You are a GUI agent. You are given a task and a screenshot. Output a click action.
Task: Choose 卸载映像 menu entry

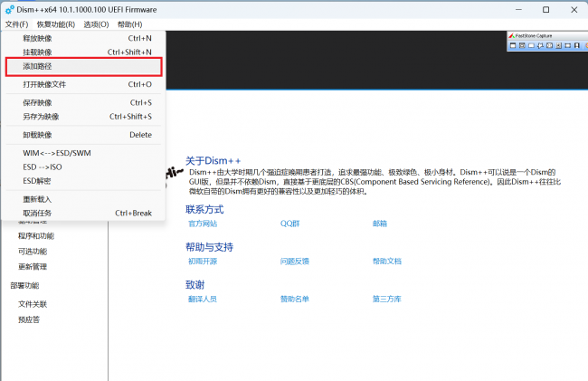pyautogui.click(x=84, y=135)
